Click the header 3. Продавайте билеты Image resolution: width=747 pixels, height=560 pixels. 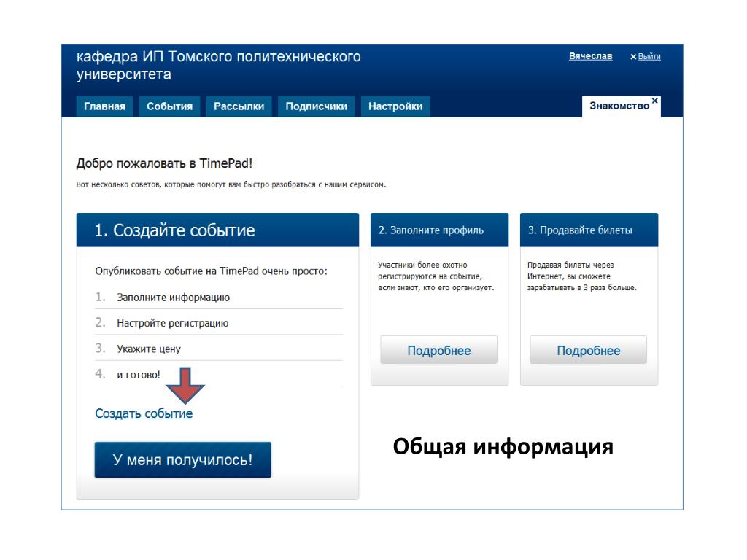pos(589,230)
